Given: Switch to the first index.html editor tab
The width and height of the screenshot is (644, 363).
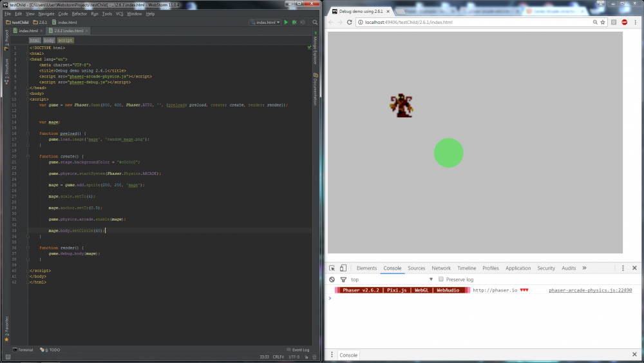Looking at the screenshot, I should (28, 31).
